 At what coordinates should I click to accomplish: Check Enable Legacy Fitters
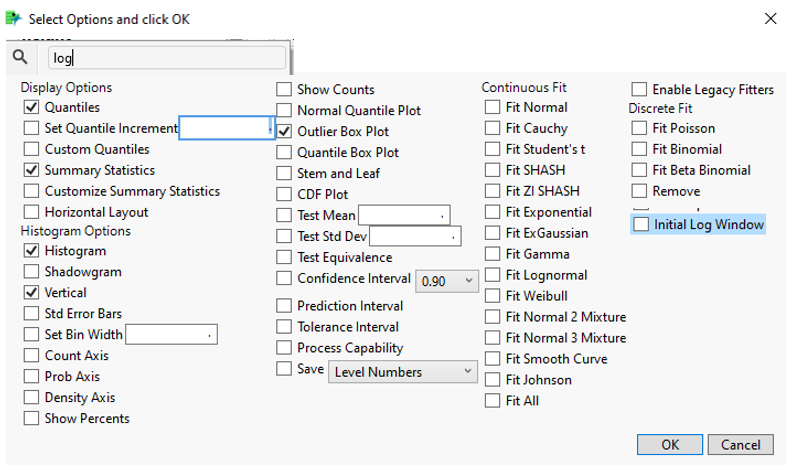640,90
